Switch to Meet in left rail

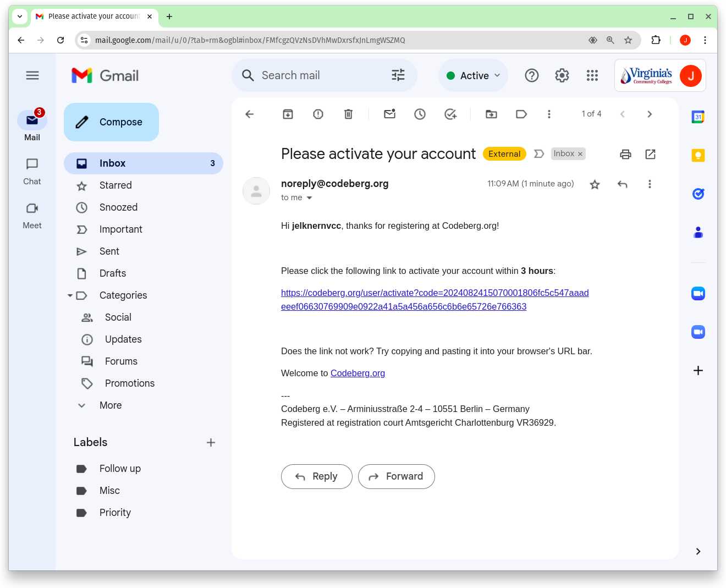[32, 216]
